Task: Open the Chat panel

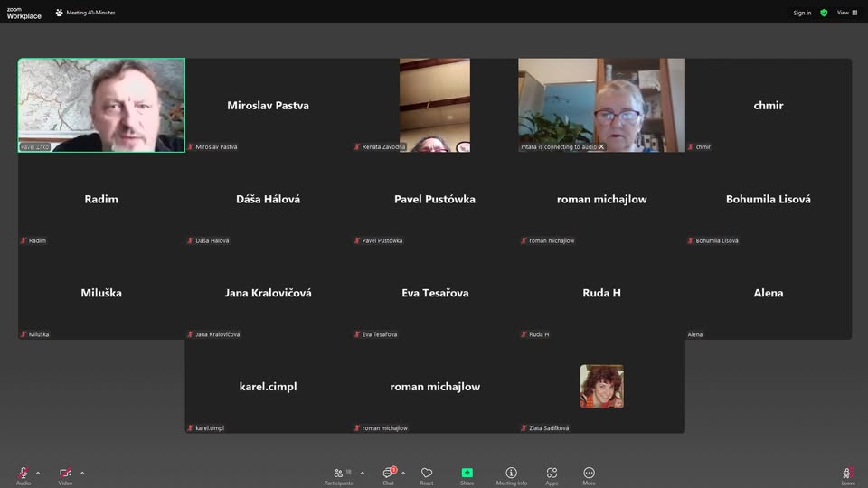Action: pyautogui.click(x=388, y=474)
